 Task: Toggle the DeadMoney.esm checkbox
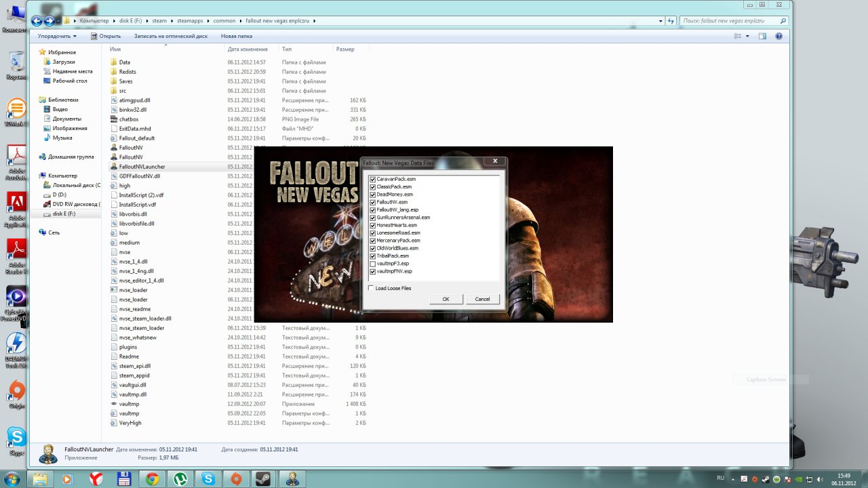point(373,195)
